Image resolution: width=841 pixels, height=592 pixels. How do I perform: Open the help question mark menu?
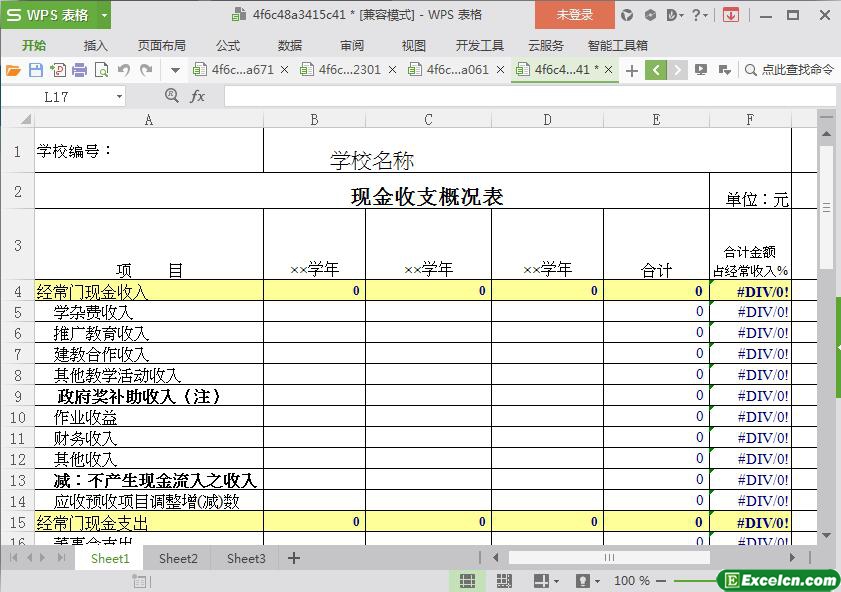pos(699,15)
